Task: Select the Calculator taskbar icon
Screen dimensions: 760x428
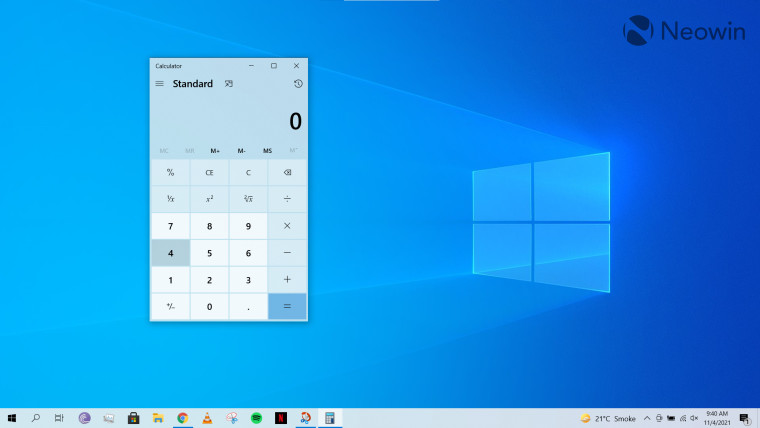Action: click(x=330, y=418)
